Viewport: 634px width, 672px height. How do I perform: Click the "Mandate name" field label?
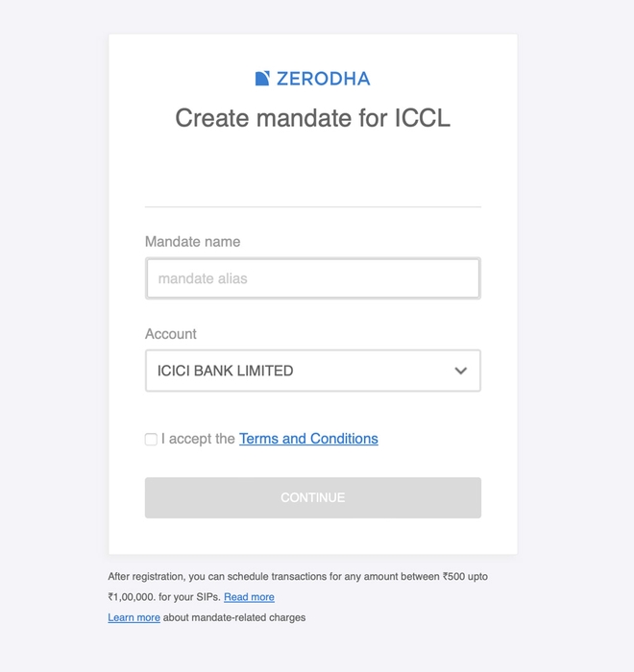click(192, 242)
